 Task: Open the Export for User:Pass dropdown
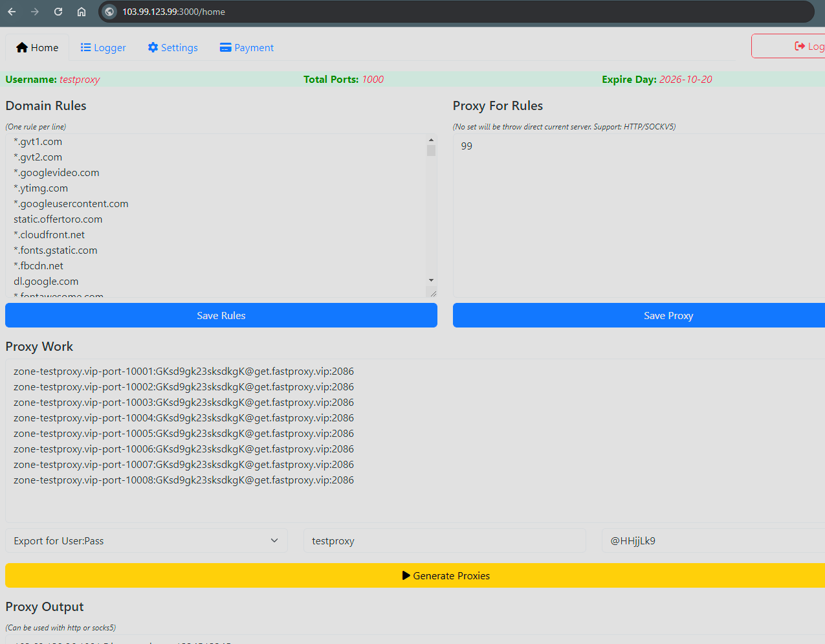[147, 540]
